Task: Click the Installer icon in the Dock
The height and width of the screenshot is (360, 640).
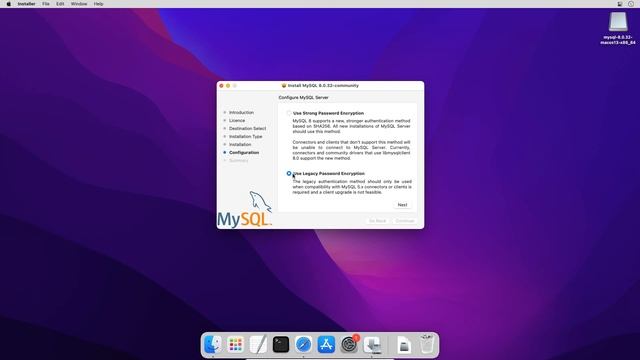Action: (372, 344)
